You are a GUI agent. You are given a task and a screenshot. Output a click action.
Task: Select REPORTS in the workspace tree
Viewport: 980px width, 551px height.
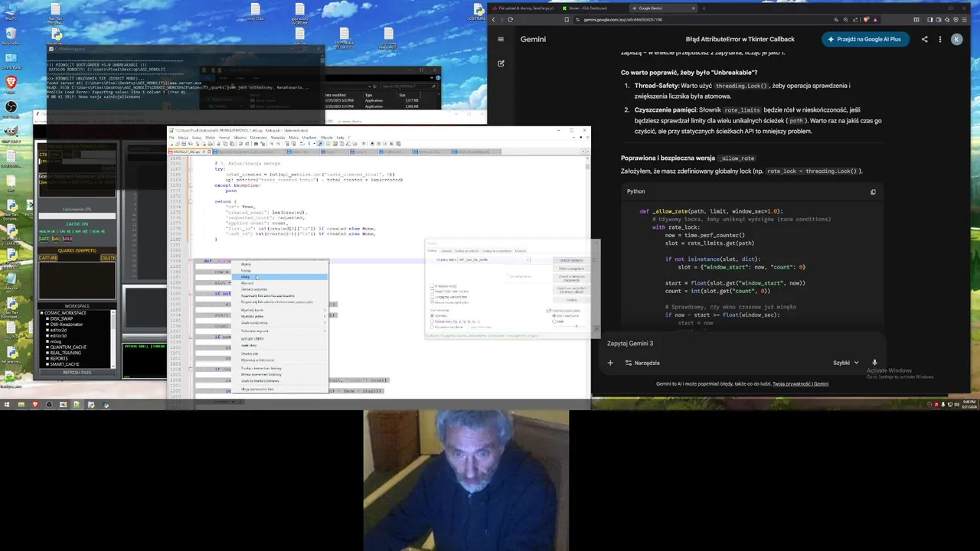pos(59,359)
